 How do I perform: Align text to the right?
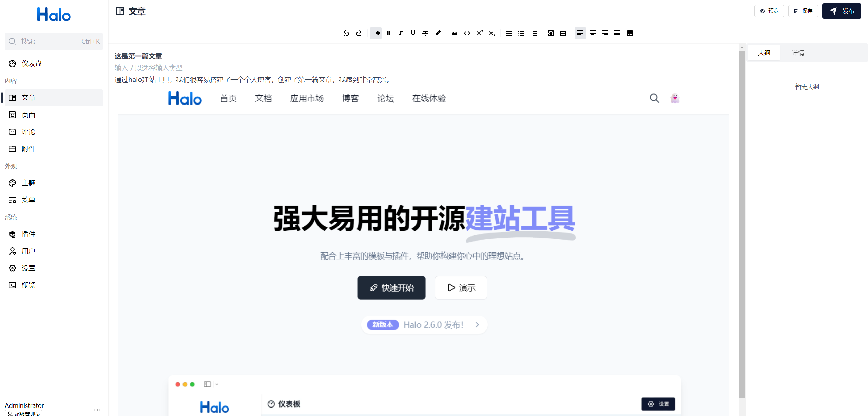(x=605, y=33)
